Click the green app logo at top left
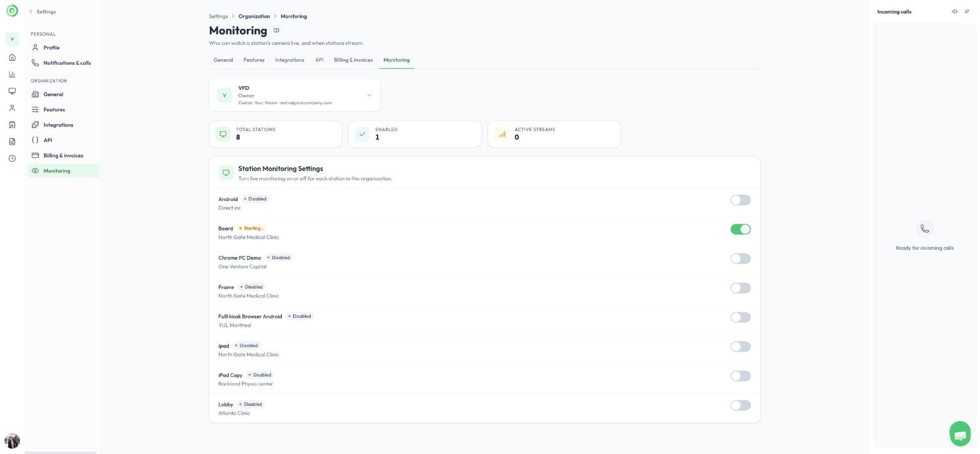 (12, 11)
